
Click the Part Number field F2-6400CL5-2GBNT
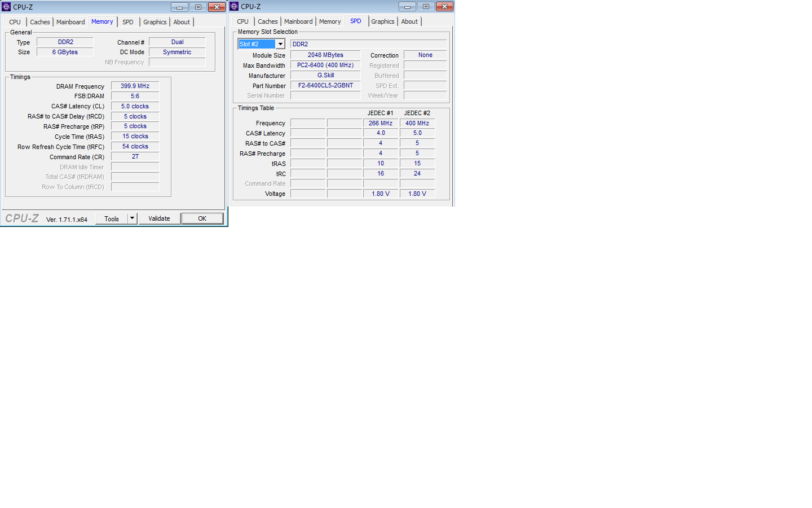point(325,86)
